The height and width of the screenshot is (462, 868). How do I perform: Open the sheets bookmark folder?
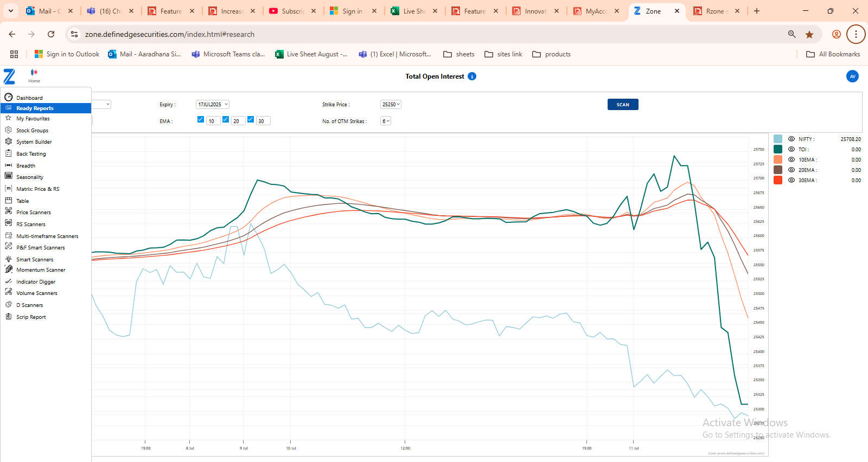click(459, 54)
